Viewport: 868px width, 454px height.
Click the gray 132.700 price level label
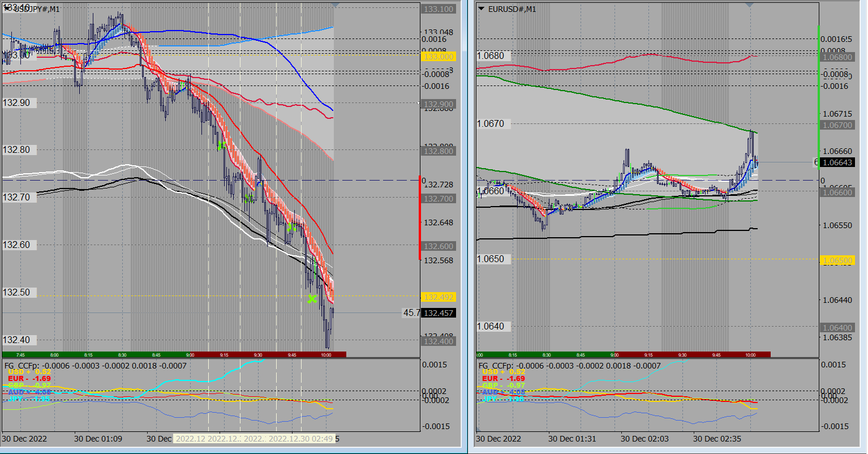(x=439, y=199)
